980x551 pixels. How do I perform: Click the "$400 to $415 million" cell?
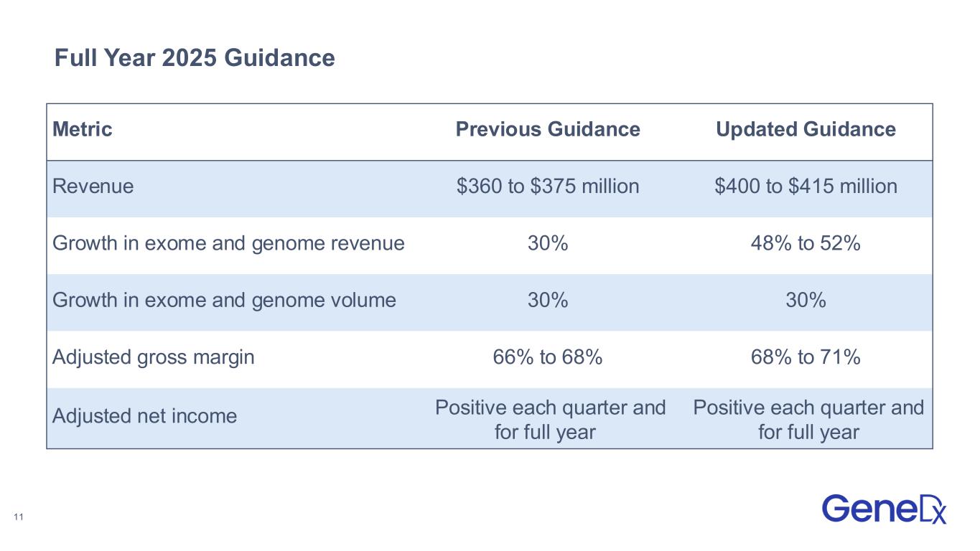coord(806,187)
